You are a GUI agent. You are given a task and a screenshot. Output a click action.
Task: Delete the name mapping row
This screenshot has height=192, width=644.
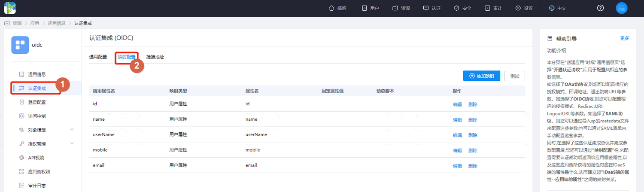coord(473,119)
